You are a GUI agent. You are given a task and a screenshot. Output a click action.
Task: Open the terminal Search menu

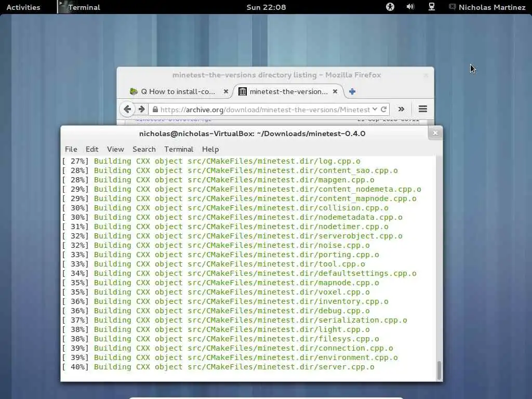pos(144,149)
